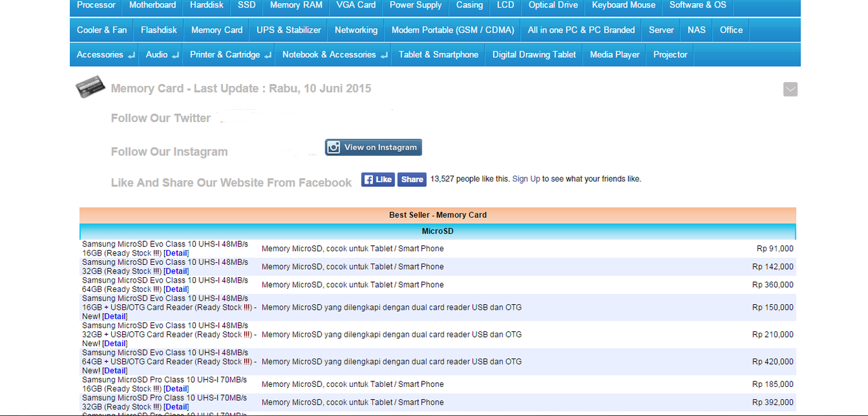Open the Projector menu
868x416 pixels.
coord(670,55)
